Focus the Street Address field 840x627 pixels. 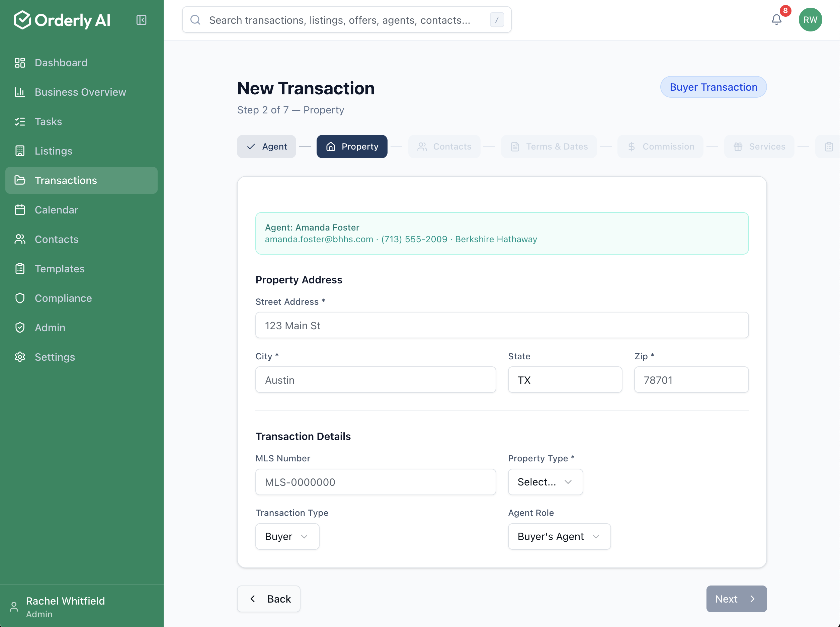tap(502, 325)
